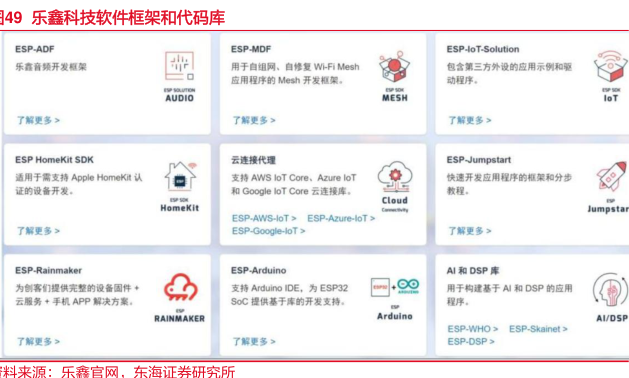Click the AWS IoT Core description text
This screenshot has width=629, height=378.
[294, 185]
